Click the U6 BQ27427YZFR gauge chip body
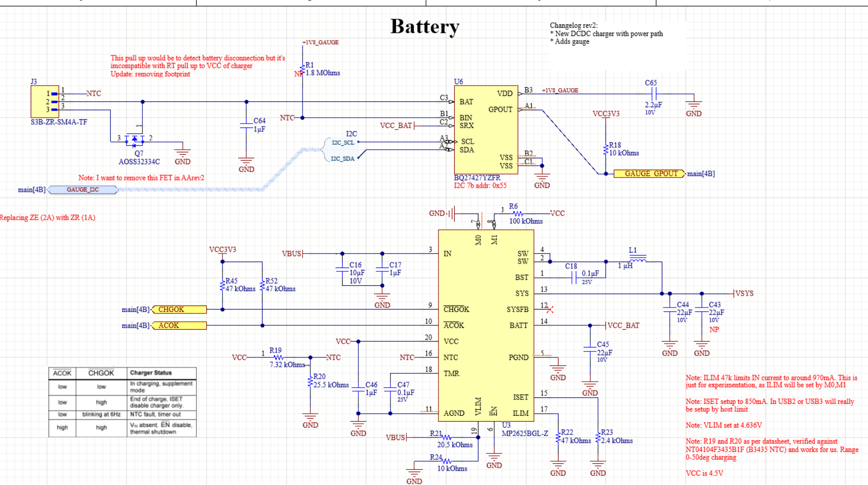This screenshot has height=485, width=868. (486, 130)
